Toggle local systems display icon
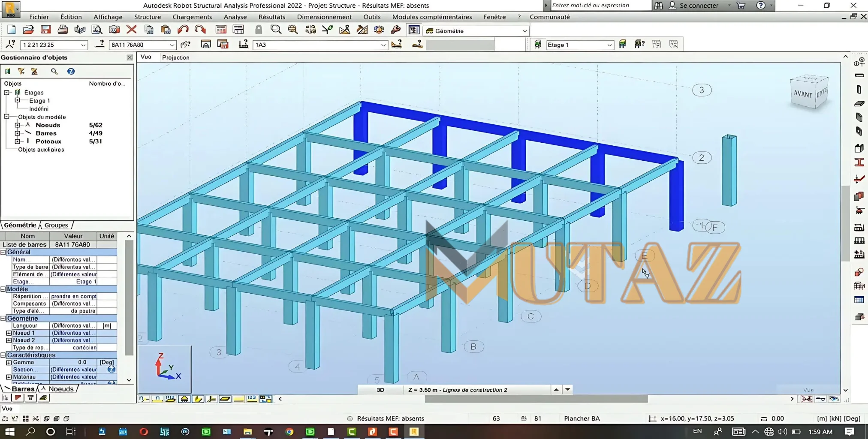This screenshot has width=868, height=439. (211, 399)
